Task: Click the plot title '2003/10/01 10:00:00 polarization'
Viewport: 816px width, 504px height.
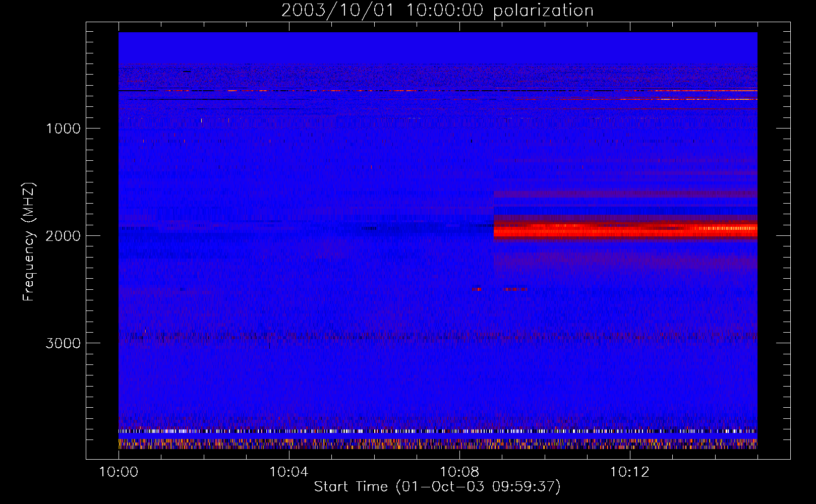Action: click(437, 10)
